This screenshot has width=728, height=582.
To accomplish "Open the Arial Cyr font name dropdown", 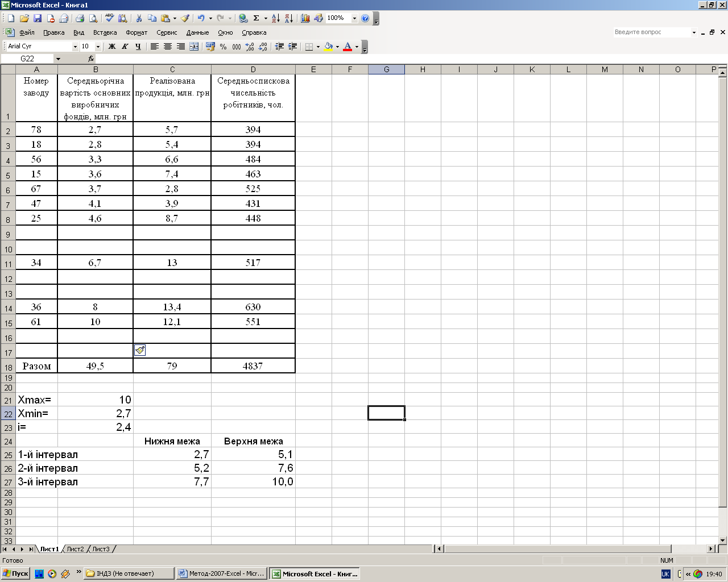I will click(75, 47).
